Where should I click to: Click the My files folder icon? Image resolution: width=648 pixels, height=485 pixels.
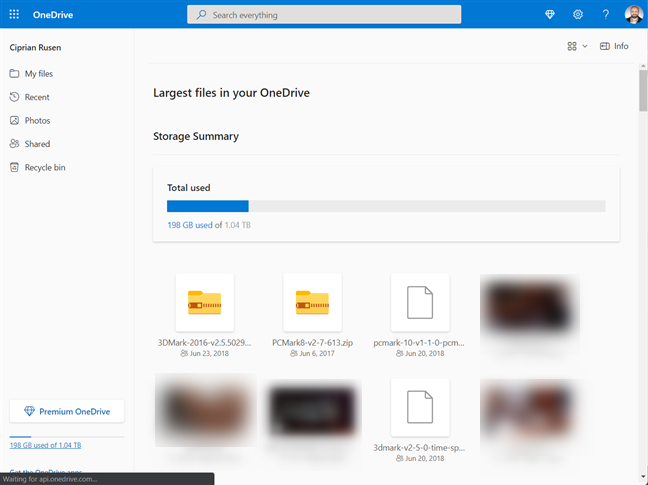coord(14,74)
